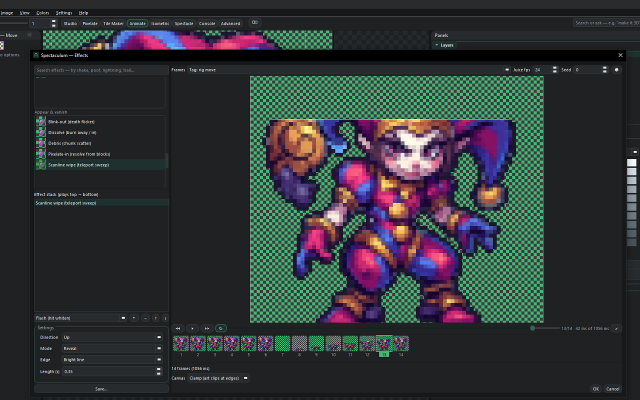Click the Search effects field

coord(101,70)
